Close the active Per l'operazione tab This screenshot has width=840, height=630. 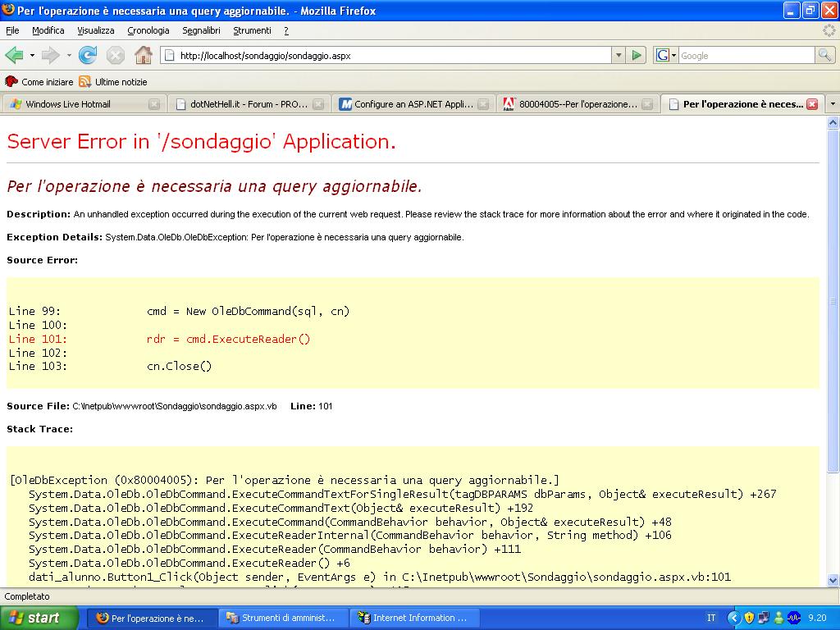point(812,104)
